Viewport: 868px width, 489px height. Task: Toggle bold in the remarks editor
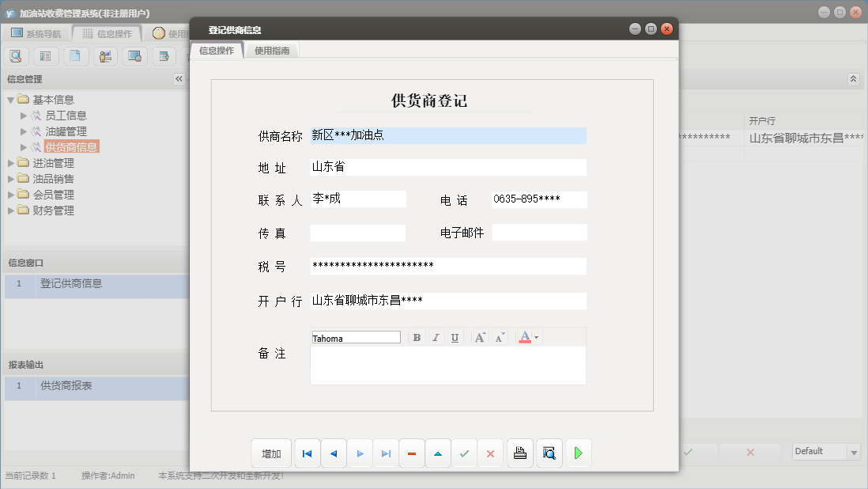[417, 337]
